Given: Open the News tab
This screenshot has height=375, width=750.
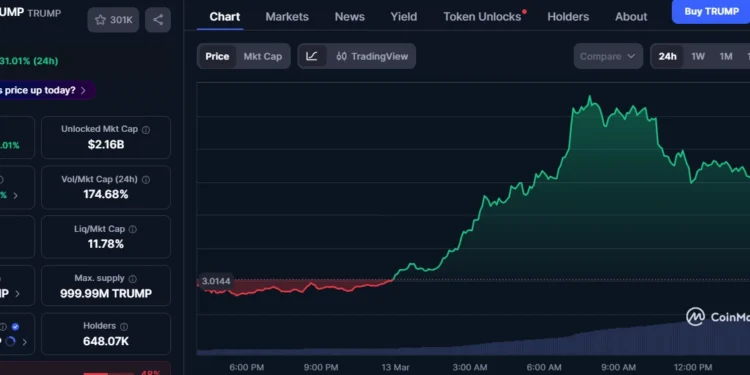Looking at the screenshot, I should (350, 17).
